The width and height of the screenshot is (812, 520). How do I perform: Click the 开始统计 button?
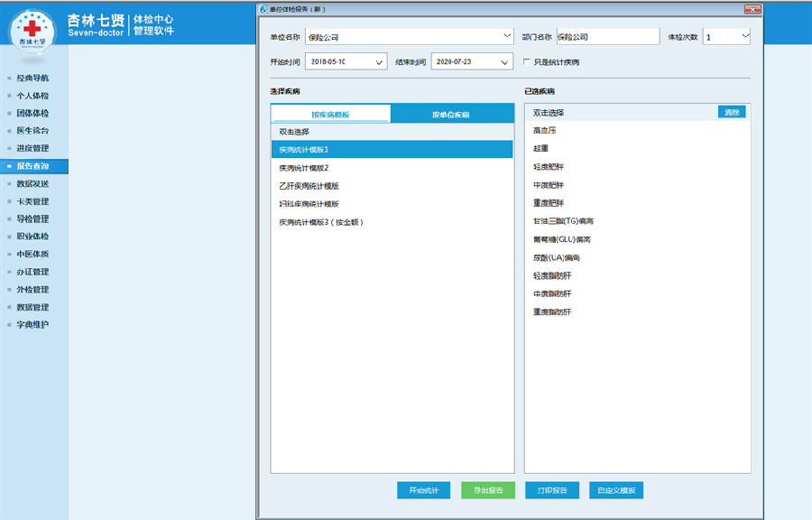pos(423,490)
